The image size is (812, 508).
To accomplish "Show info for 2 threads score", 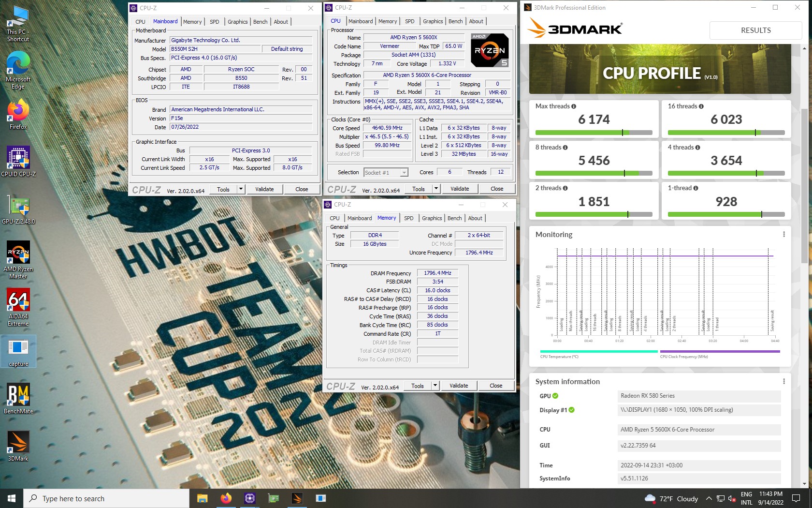I will point(565,188).
